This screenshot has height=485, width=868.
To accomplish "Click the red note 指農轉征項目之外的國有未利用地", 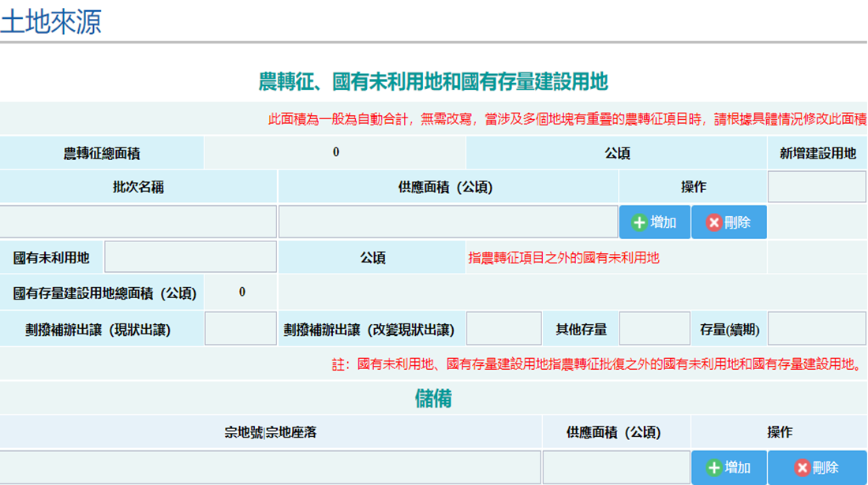I will (x=563, y=258).
